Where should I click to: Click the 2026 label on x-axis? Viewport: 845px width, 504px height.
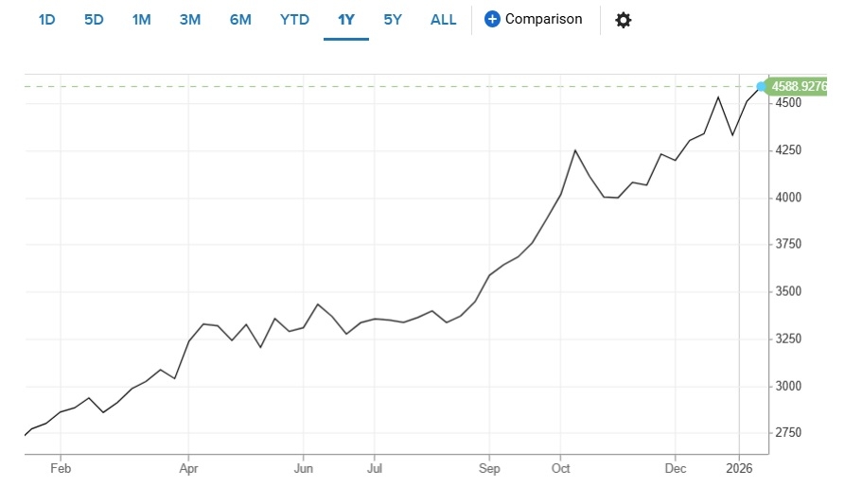tap(739, 467)
